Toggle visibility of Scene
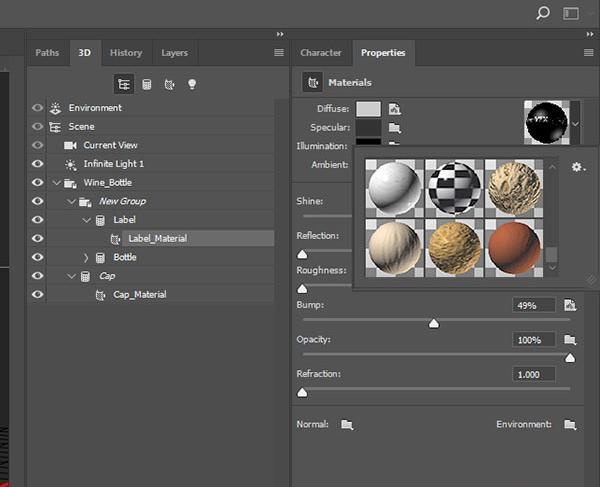600x487 pixels. click(38, 126)
